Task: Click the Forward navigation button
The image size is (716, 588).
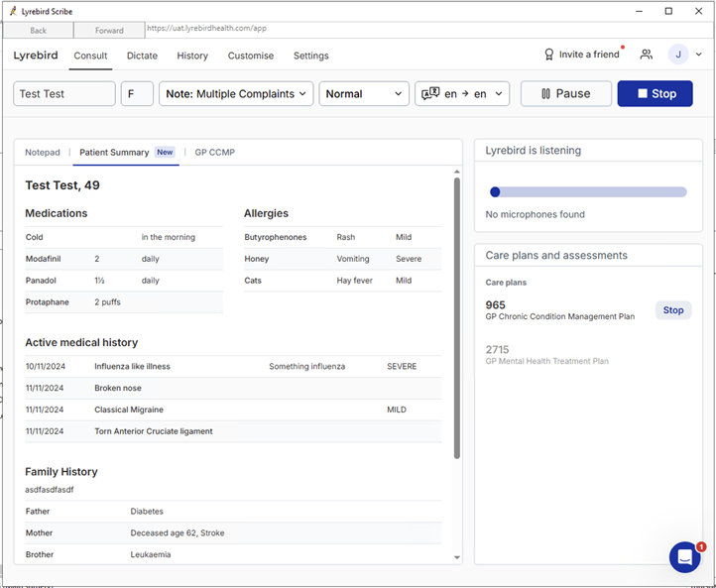Action: tap(109, 30)
